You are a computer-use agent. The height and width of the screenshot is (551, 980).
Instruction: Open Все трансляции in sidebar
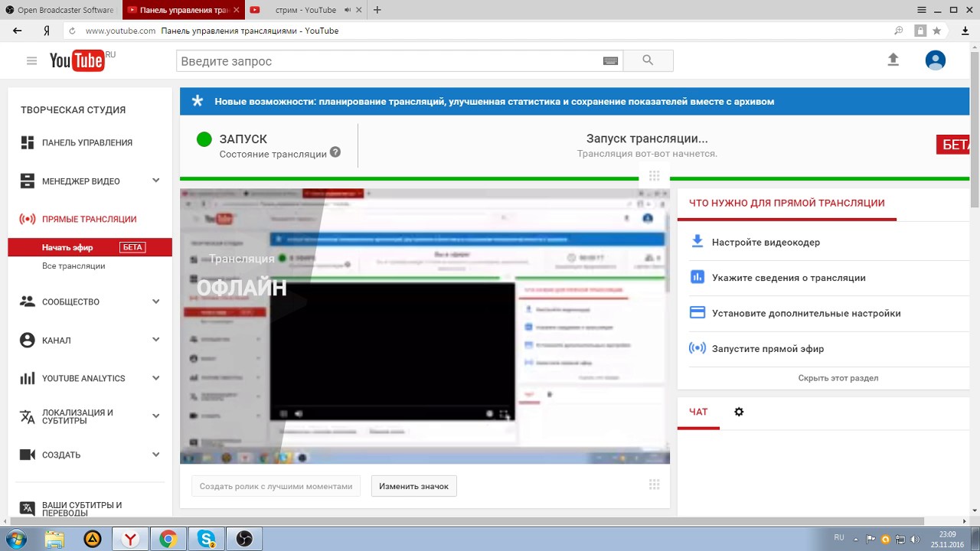pos(73,266)
